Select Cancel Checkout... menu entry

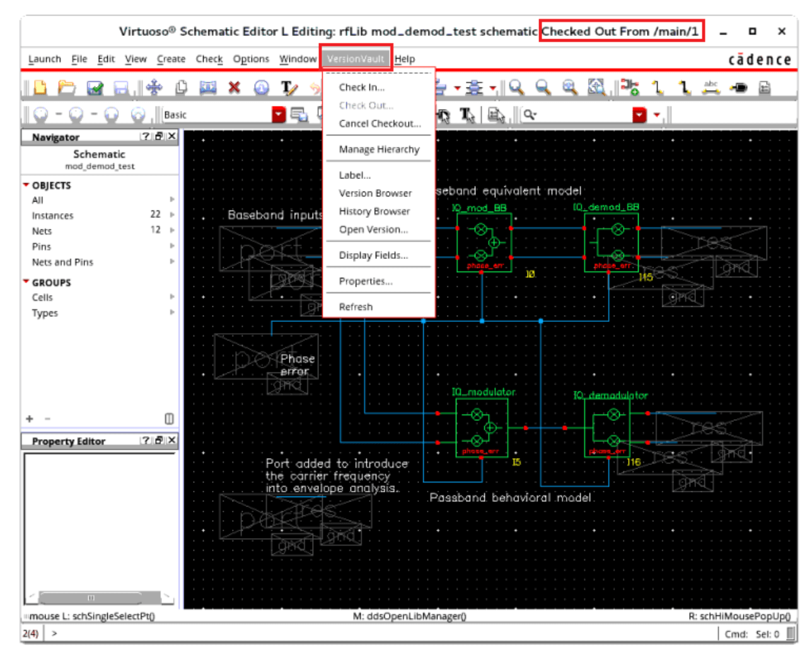(x=380, y=123)
